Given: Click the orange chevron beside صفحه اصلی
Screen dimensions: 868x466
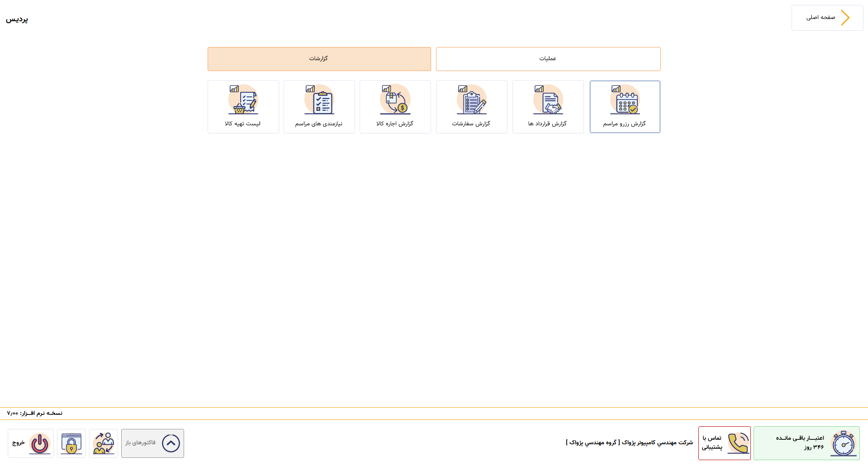Looking at the screenshot, I should pyautogui.click(x=845, y=18).
